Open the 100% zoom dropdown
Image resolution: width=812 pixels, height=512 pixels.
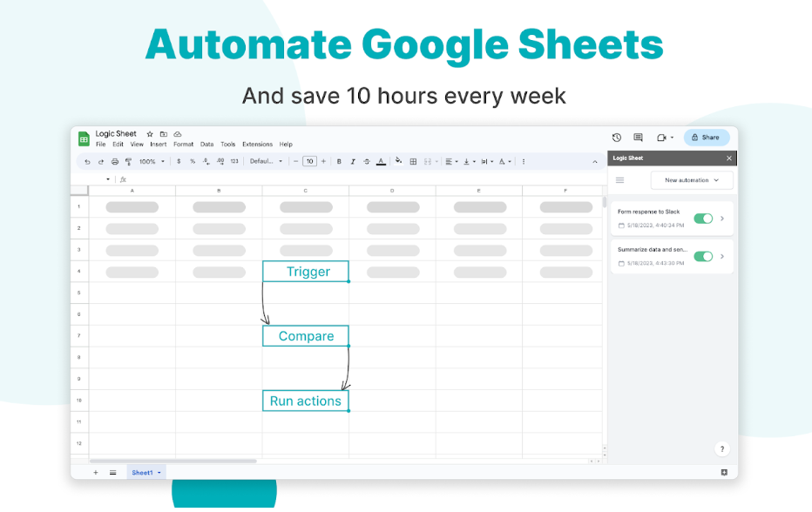[152, 161]
